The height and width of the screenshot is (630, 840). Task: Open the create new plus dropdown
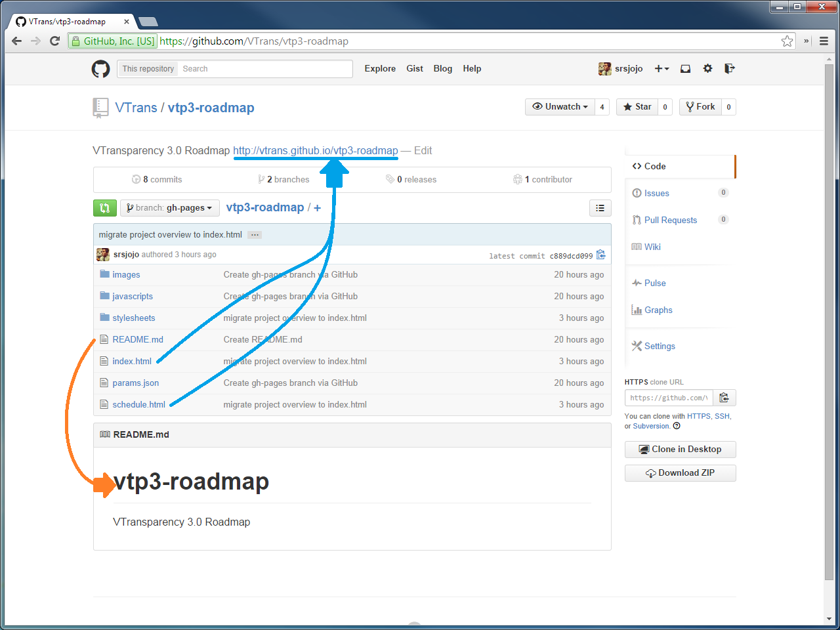click(661, 68)
